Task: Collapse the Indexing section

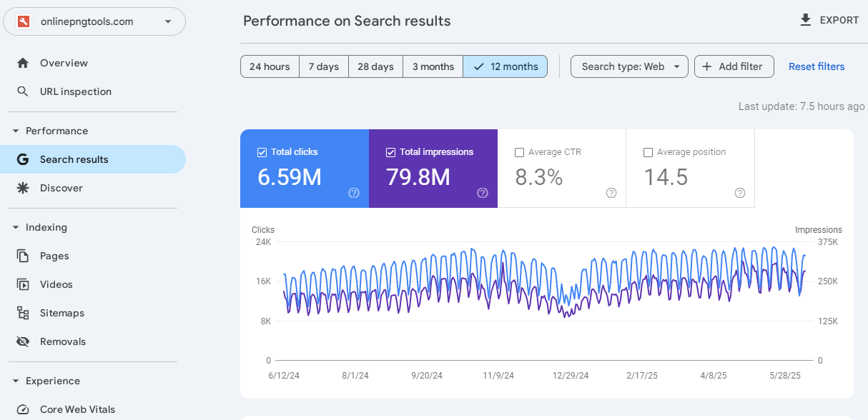Action: click(x=16, y=227)
